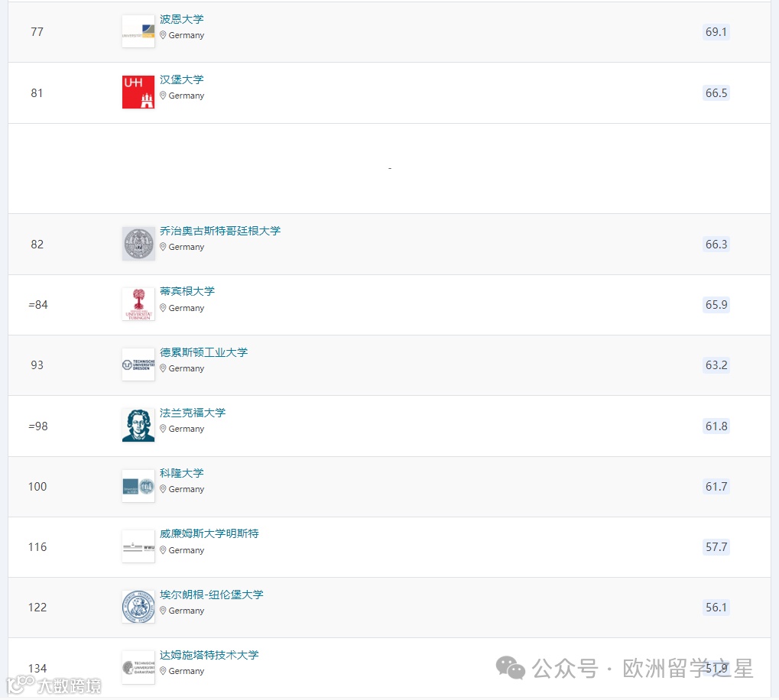Click the rank label =98

[x=38, y=426]
